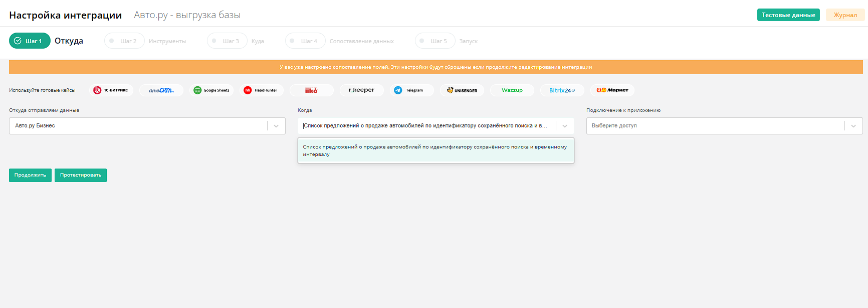
Task: Click the Авто.ру Бизнес source field
Action: [x=147, y=126]
